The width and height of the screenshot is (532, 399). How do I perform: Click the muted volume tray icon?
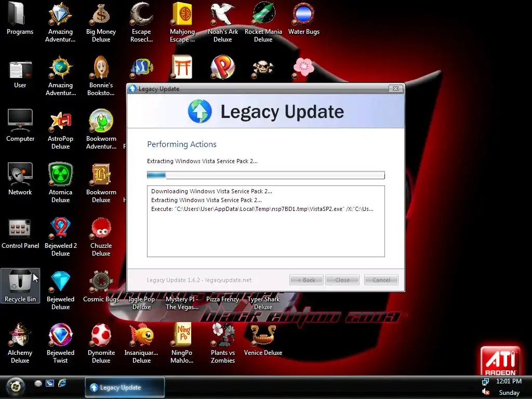tap(486, 392)
